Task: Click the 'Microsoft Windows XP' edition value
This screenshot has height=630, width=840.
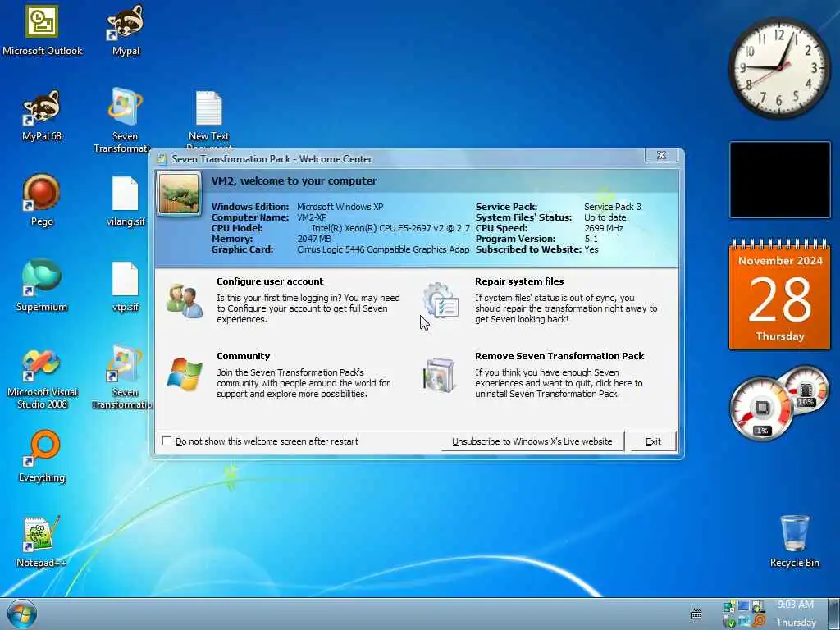Action: (x=340, y=207)
